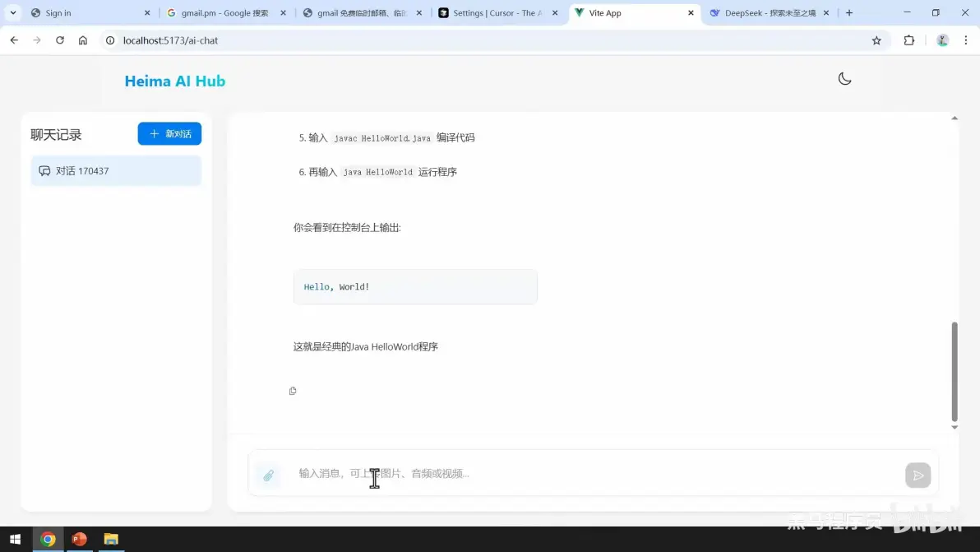Open the browser extensions puzzle icon

click(x=908, y=39)
